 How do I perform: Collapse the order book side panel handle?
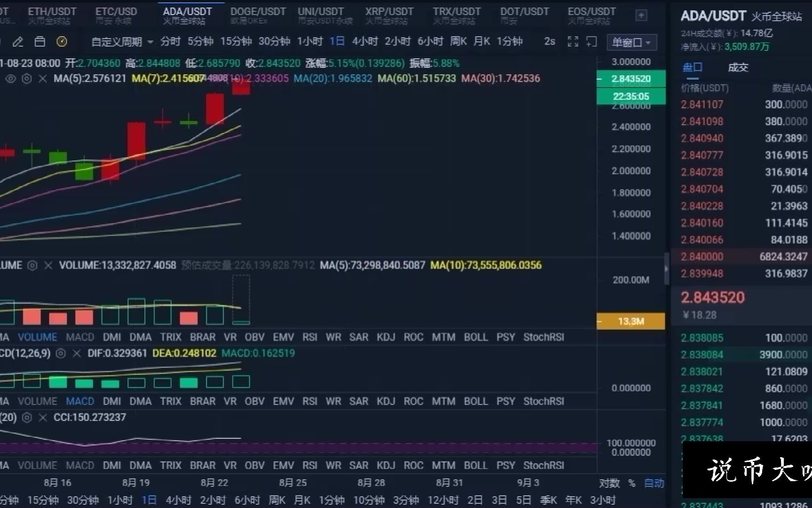pyautogui.click(x=666, y=269)
